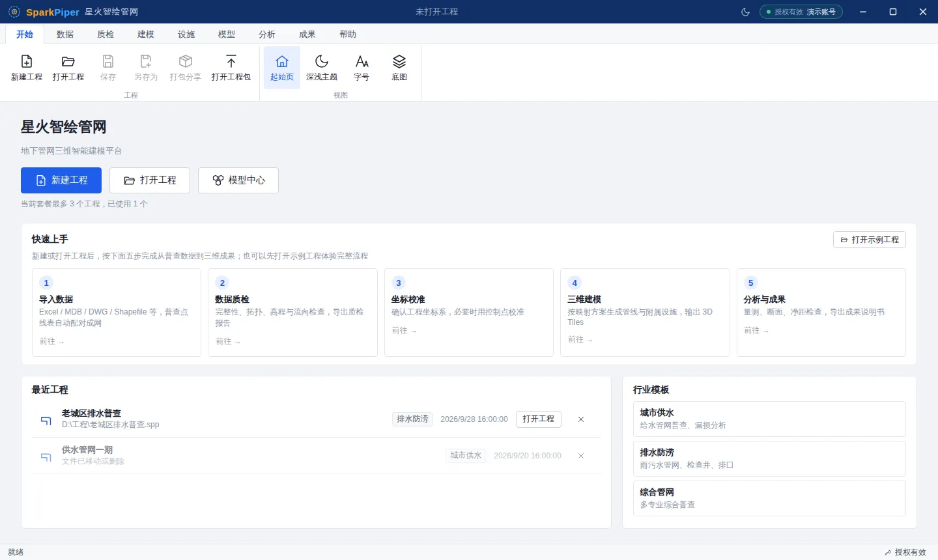Click the 排水防涝 tag on 老城区排水普查

(x=412, y=419)
